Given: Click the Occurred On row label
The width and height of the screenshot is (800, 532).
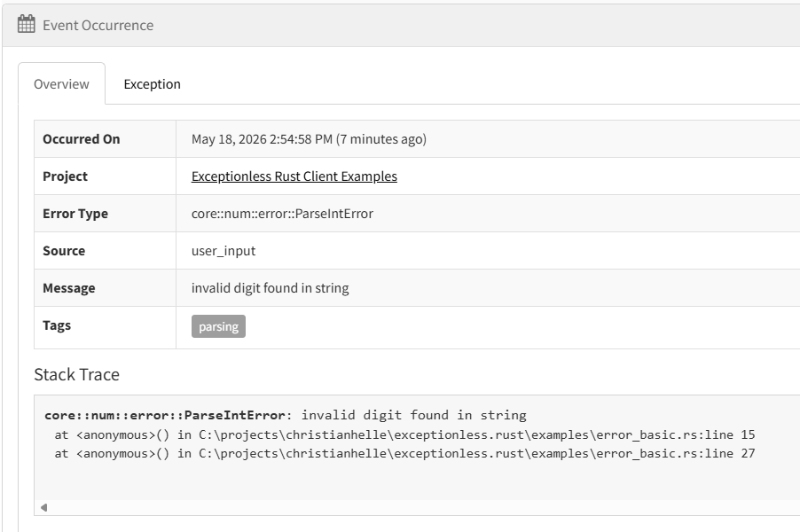Looking at the screenshot, I should 81,139.
